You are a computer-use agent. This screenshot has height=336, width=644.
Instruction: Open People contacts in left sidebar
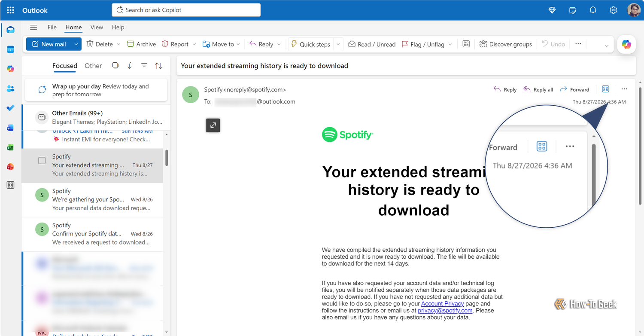11,89
